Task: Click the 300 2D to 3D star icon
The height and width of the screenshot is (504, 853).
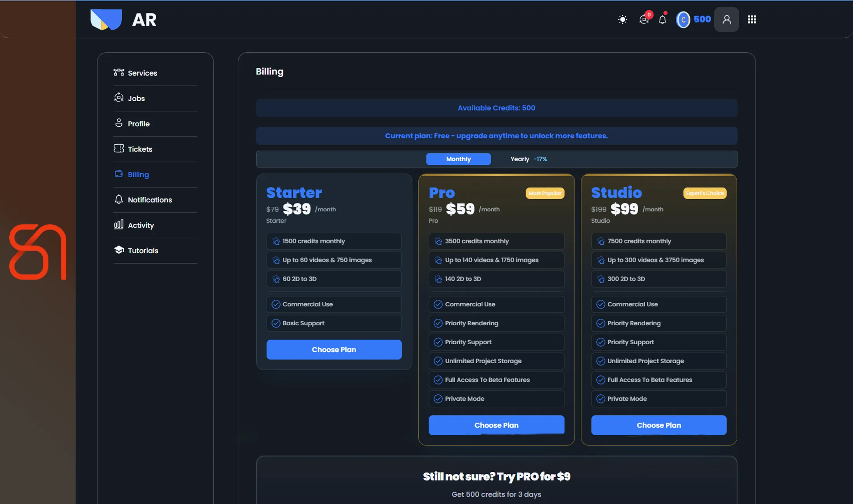Action: (601, 279)
